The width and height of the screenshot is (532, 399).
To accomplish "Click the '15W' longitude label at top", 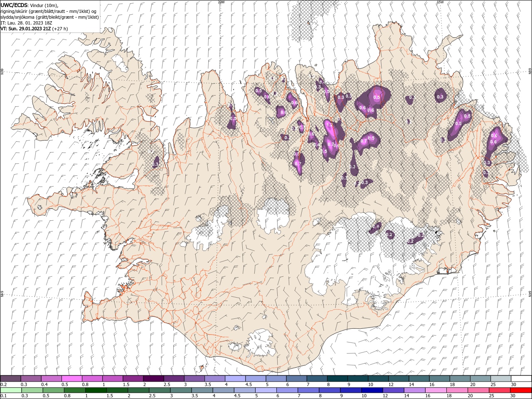I will tap(440, 2).
